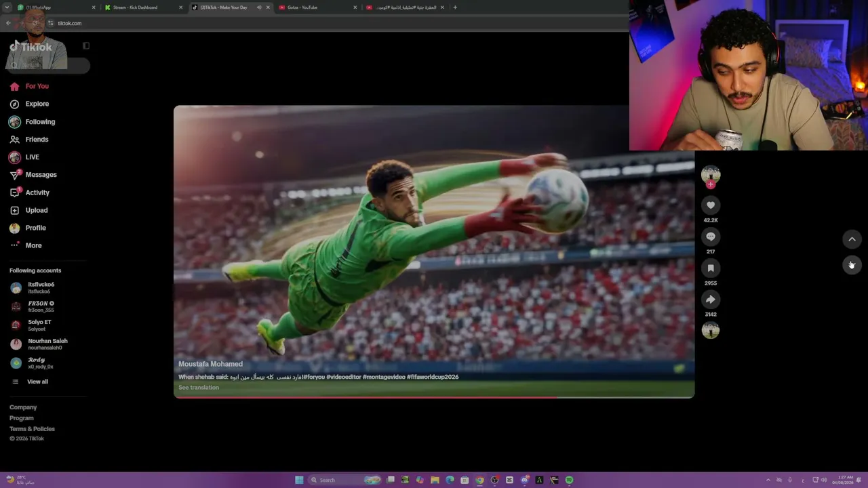The image size is (868, 488).
Task: Click the TikTok logo
Action: click(31, 47)
